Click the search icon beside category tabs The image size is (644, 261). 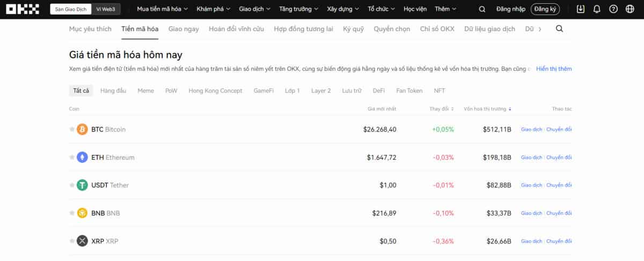[559, 29]
